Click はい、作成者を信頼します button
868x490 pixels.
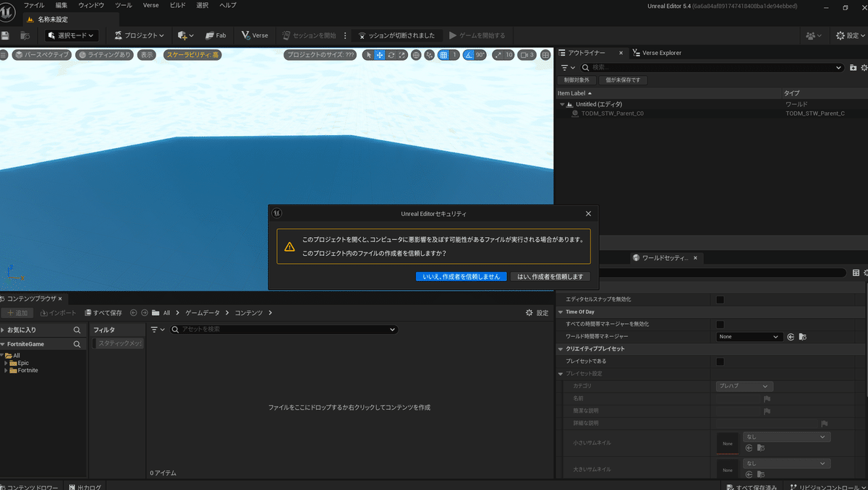point(550,277)
